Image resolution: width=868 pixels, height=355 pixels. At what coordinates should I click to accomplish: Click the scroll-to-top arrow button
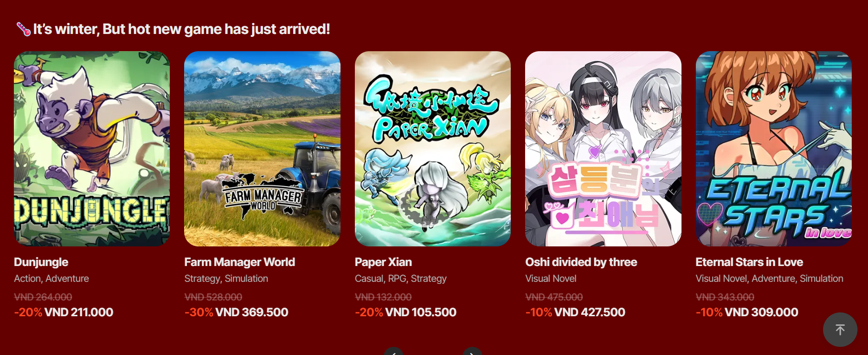coord(840,330)
